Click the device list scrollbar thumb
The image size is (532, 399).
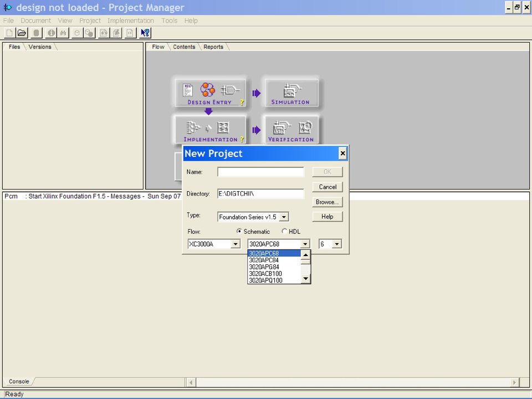(x=305, y=262)
